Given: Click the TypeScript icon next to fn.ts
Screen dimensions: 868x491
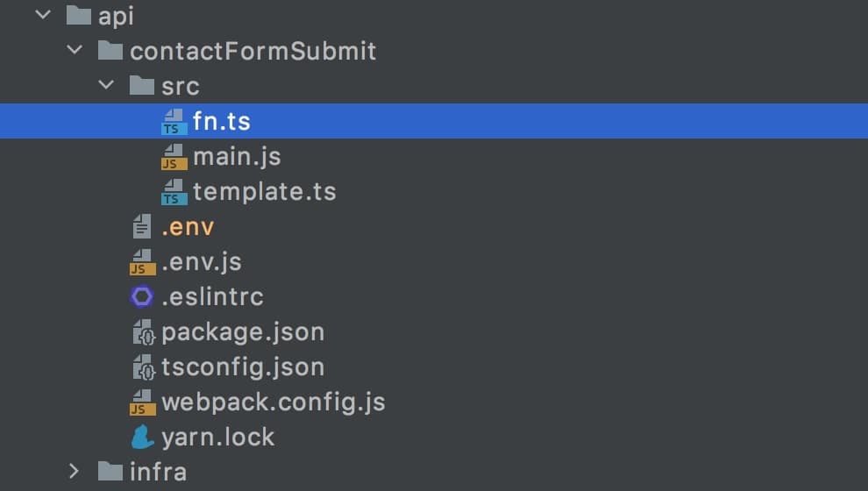Looking at the screenshot, I should point(174,121).
